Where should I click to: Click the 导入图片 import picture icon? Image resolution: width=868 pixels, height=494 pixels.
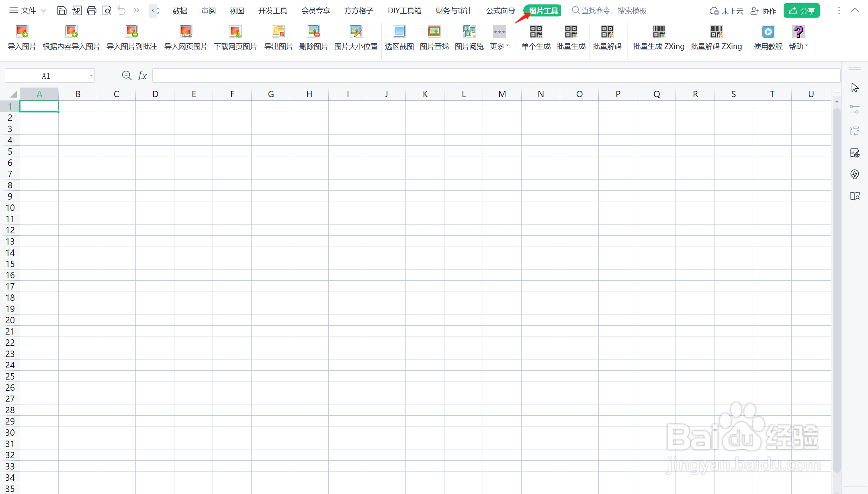pos(22,38)
